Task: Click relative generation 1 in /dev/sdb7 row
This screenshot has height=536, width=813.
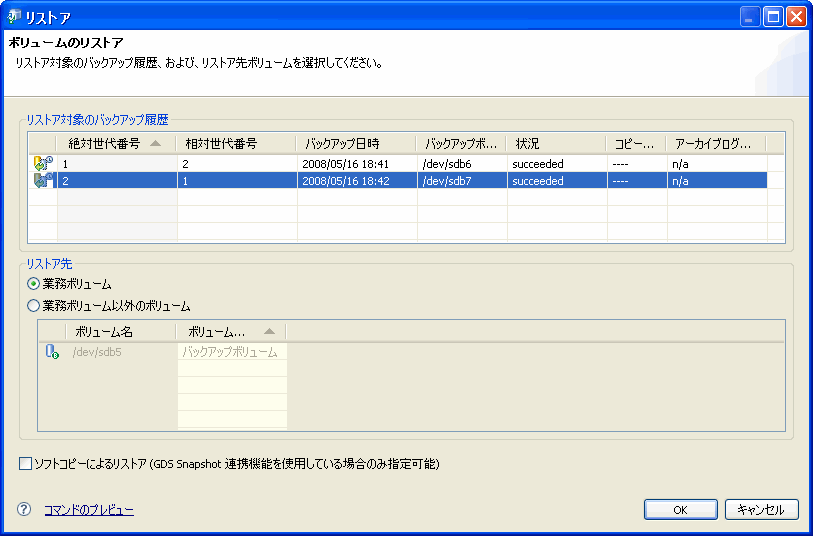Action: [237, 181]
